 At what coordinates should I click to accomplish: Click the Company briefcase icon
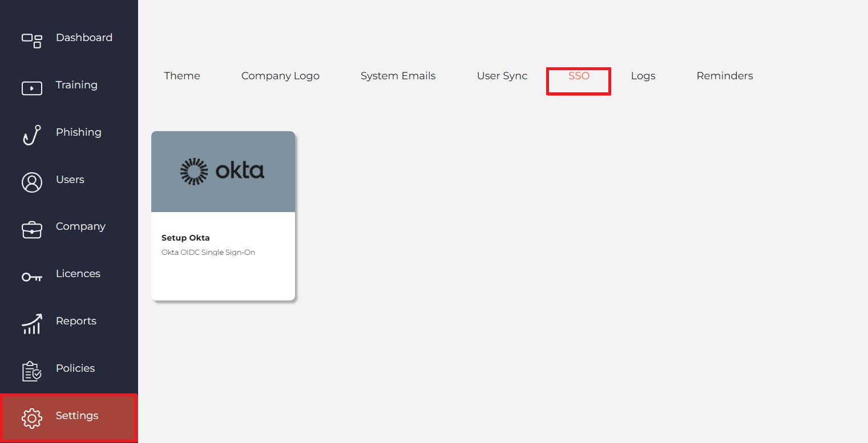(32, 229)
